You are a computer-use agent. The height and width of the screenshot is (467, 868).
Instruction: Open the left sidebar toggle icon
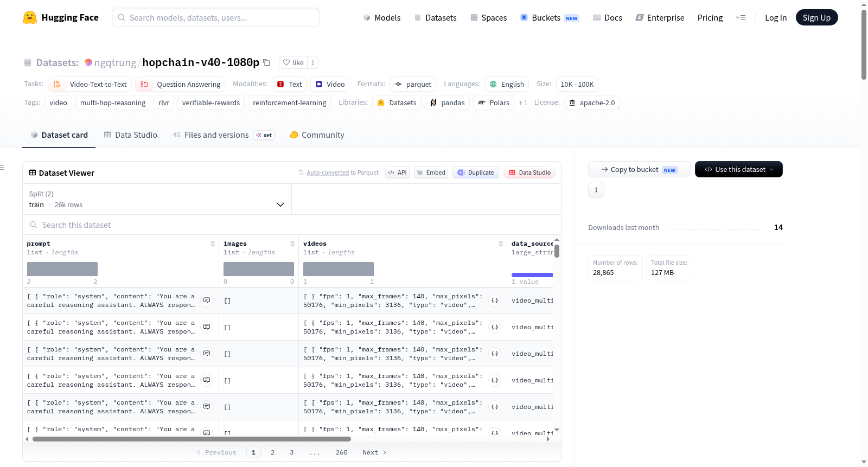[3, 168]
